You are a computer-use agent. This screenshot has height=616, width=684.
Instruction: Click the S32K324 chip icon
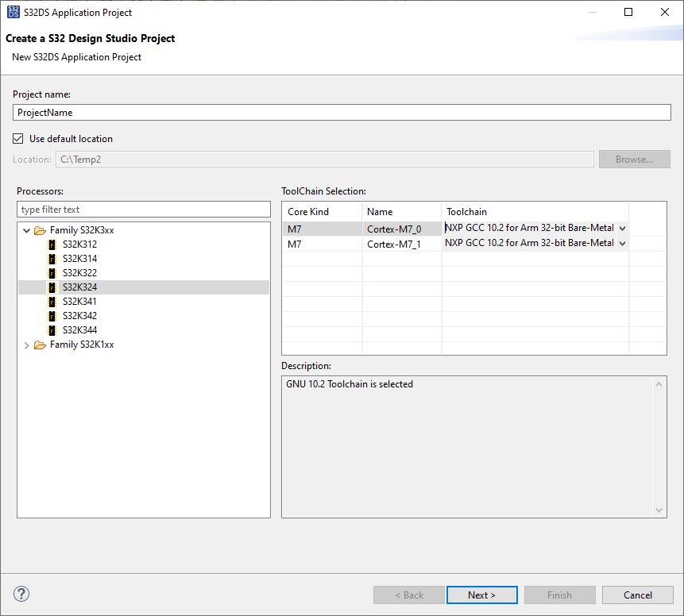(x=52, y=287)
